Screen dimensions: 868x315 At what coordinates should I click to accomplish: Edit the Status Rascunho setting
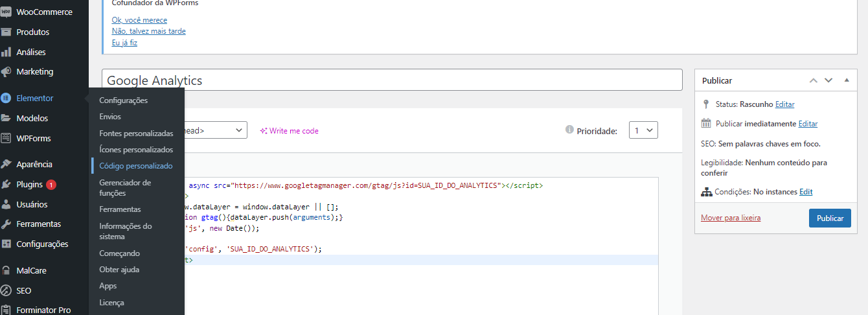784,104
